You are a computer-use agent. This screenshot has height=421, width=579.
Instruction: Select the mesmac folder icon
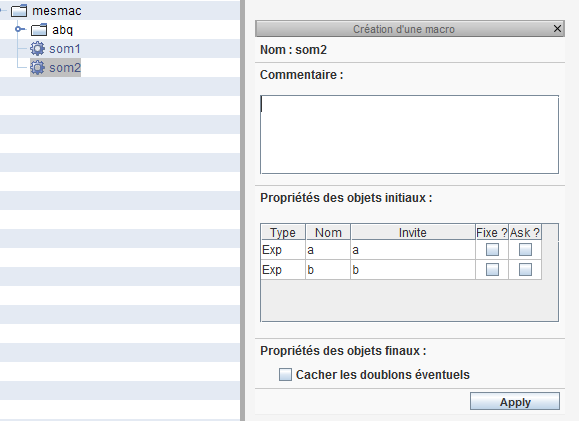[19, 11]
